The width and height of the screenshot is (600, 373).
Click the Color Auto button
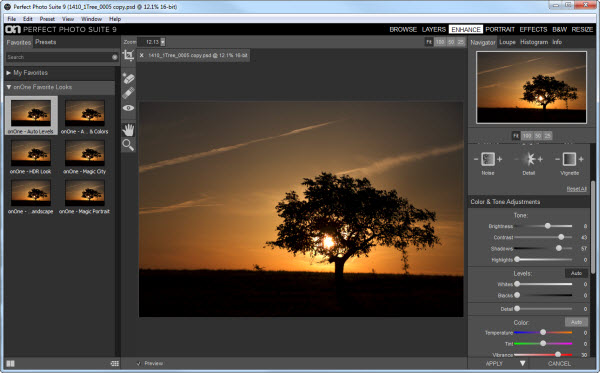(x=576, y=322)
